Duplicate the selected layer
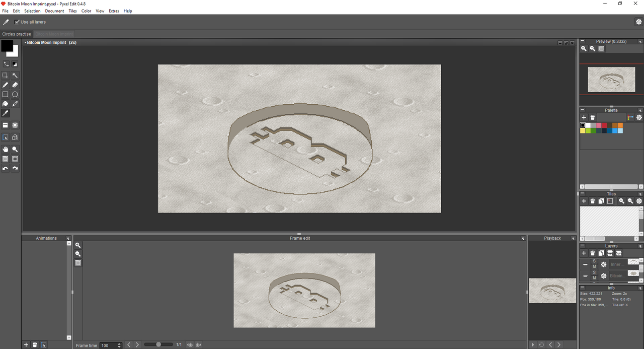Viewport: 644px width, 349px height. (x=601, y=253)
